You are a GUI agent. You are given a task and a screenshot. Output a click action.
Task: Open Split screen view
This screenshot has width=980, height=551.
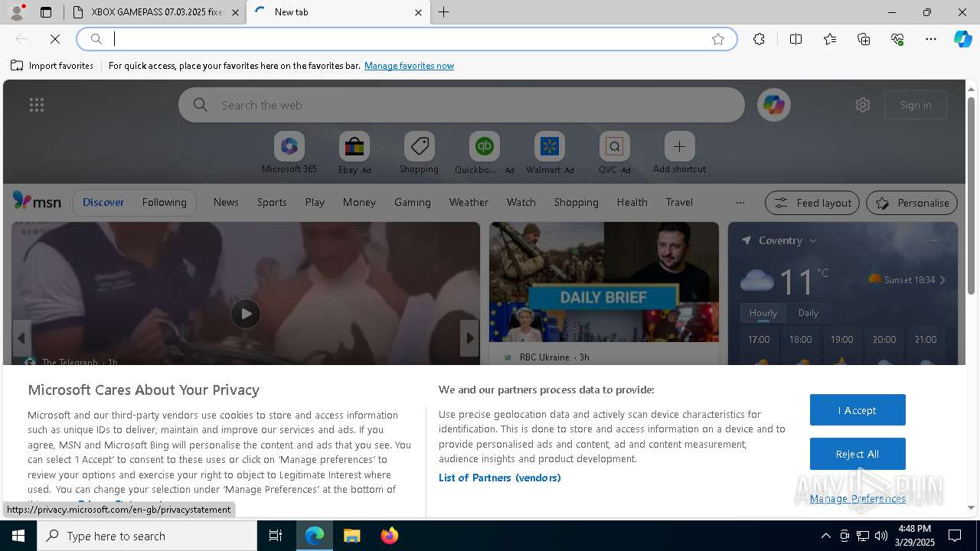[x=795, y=39]
